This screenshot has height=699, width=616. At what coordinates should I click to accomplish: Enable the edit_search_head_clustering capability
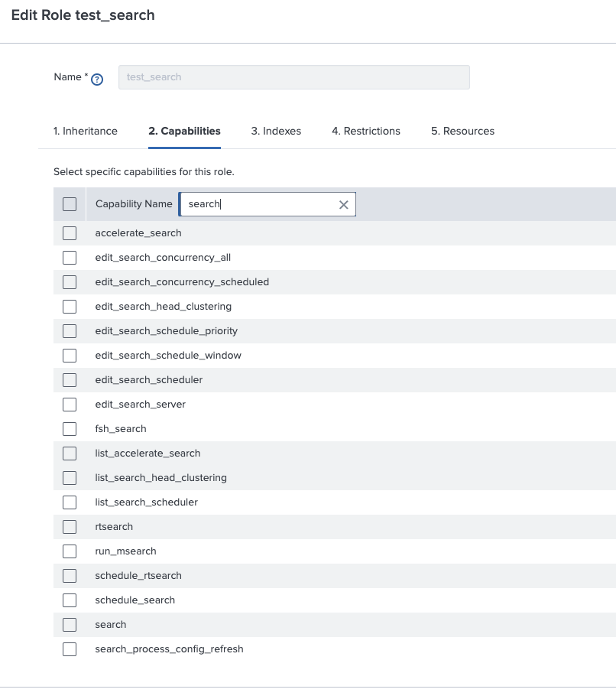[70, 307]
